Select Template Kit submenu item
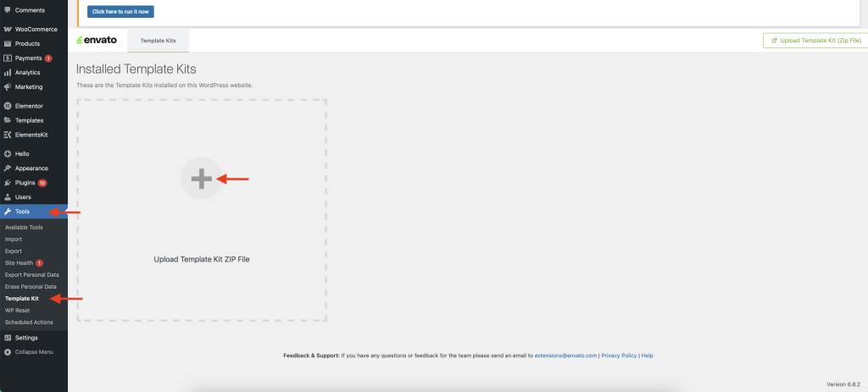Screen dimensions: 868x392 click(21, 299)
